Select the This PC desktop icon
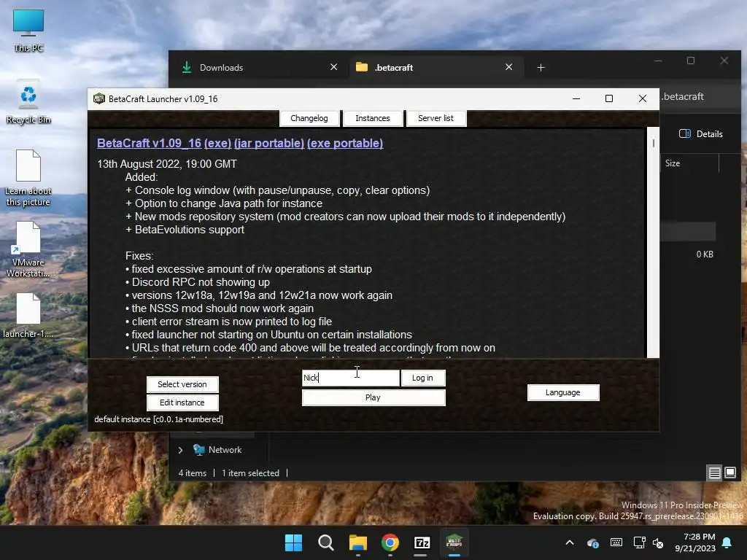This screenshot has height=560, width=747. [x=28, y=31]
